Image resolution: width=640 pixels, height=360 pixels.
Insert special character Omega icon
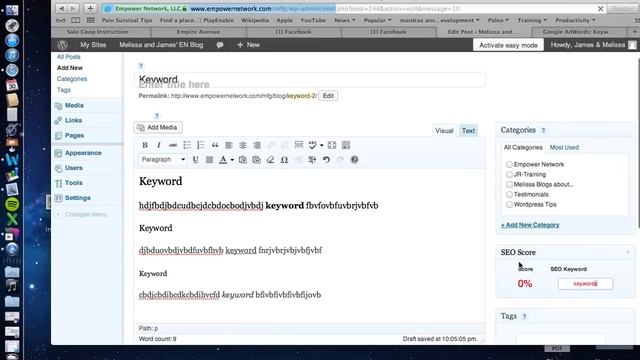pyautogui.click(x=284, y=160)
